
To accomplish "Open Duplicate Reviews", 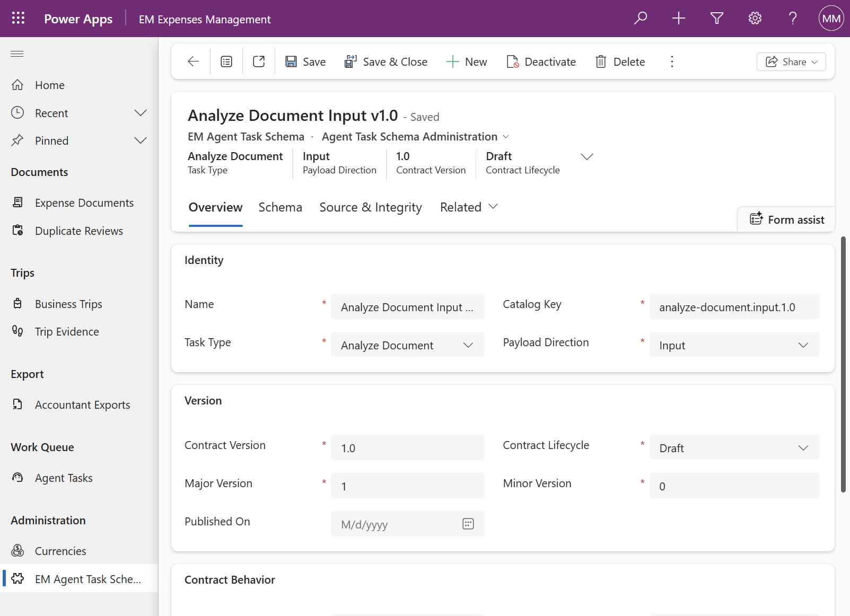I will click(x=79, y=231).
